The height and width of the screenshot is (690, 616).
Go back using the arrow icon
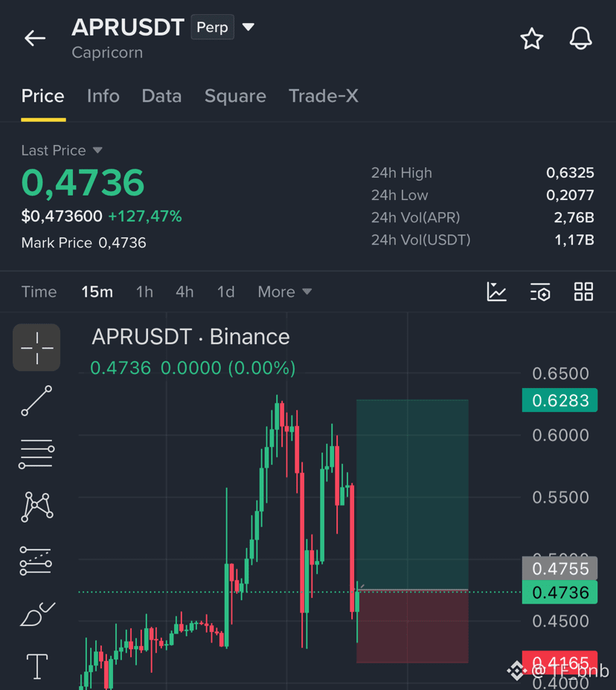coord(35,38)
